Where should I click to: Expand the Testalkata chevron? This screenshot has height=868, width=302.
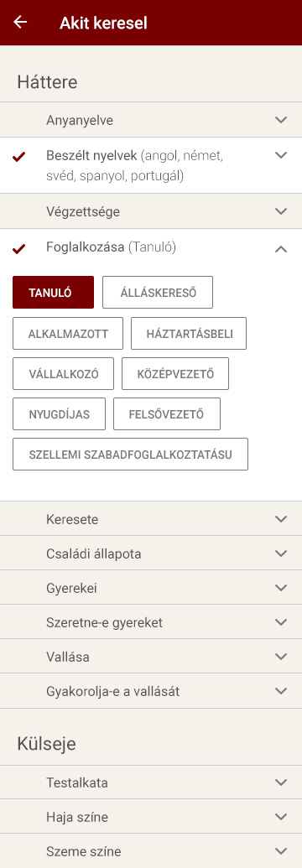(282, 782)
